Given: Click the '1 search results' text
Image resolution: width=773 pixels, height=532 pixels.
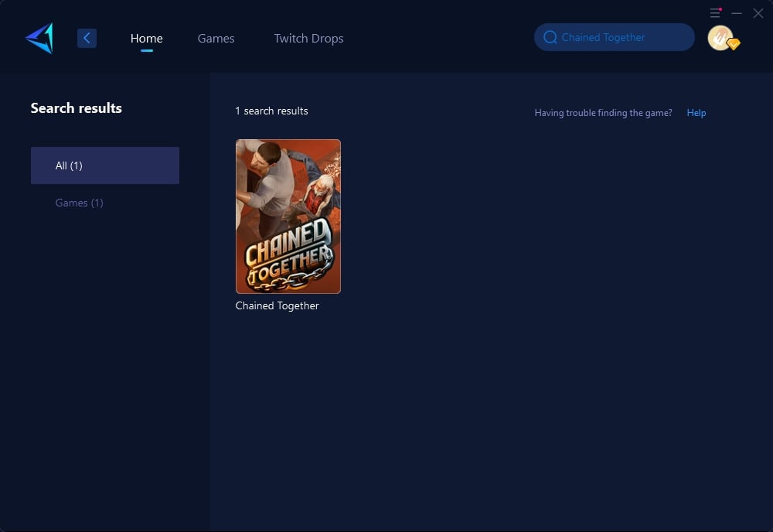Looking at the screenshot, I should click(x=271, y=111).
